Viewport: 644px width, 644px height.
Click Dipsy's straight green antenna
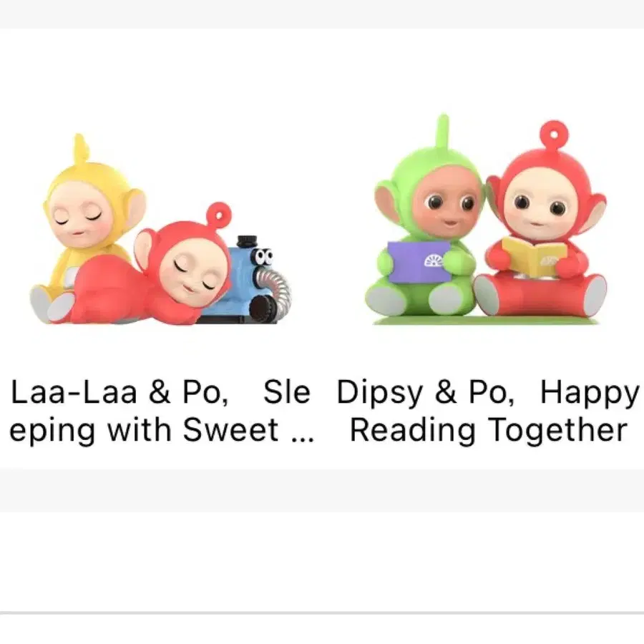(x=442, y=131)
